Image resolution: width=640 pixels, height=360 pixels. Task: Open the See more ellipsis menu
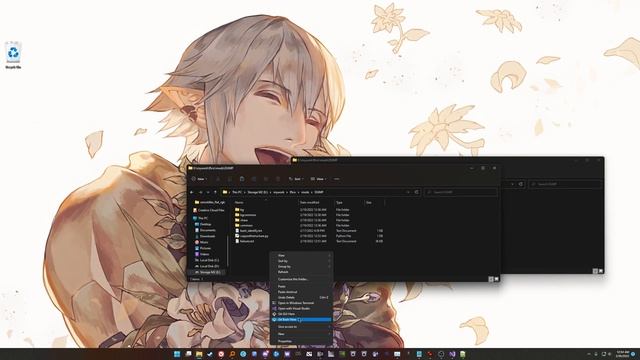[337, 179]
